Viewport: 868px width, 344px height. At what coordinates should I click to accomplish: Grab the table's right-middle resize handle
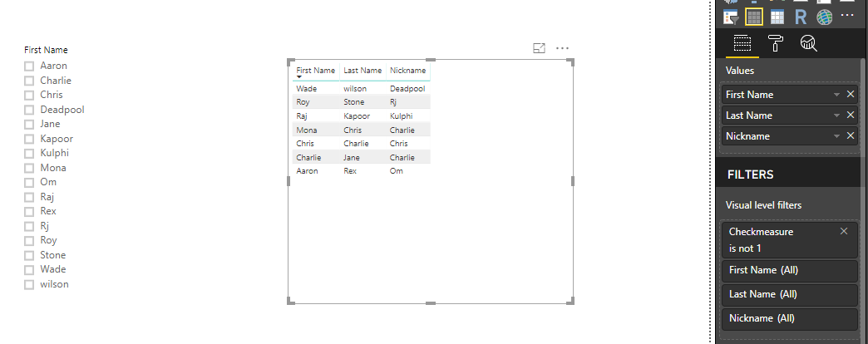572,181
